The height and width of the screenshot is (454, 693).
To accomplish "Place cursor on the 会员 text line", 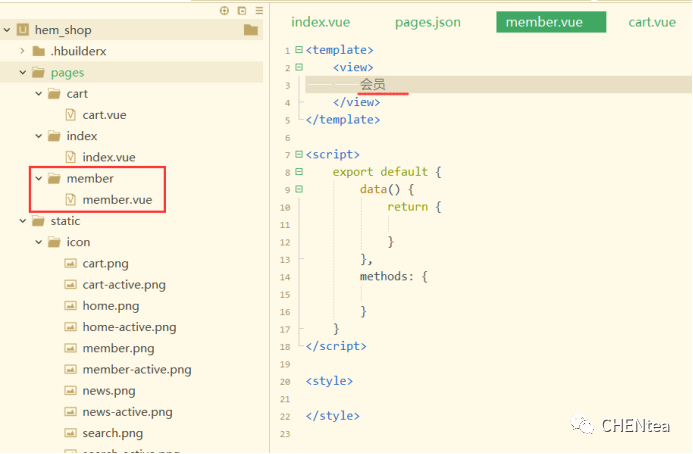I will coord(373,85).
